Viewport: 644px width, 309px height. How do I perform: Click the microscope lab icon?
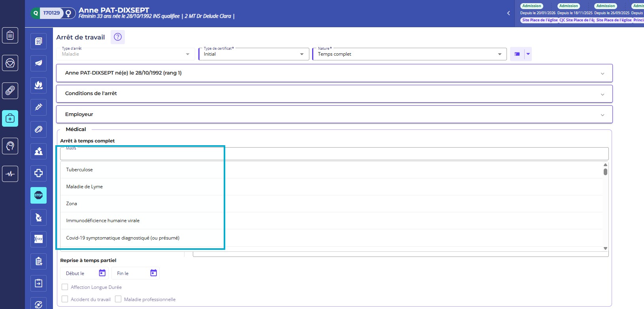(38, 217)
